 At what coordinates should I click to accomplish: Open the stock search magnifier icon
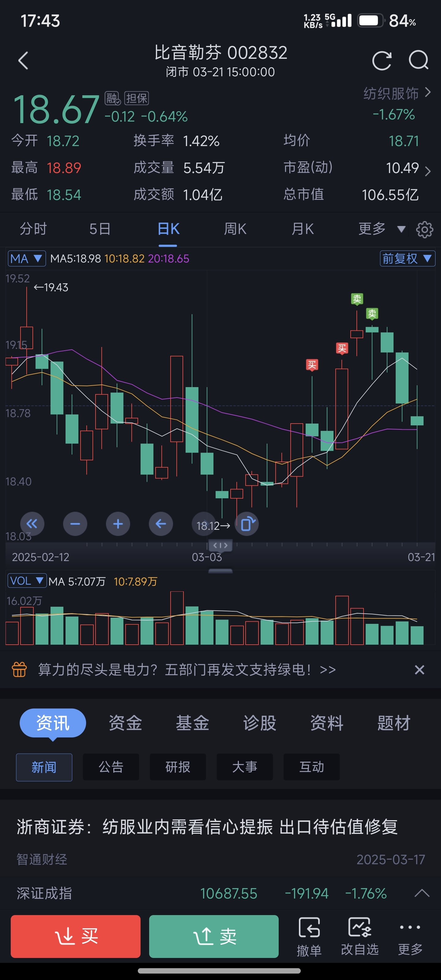[419, 61]
